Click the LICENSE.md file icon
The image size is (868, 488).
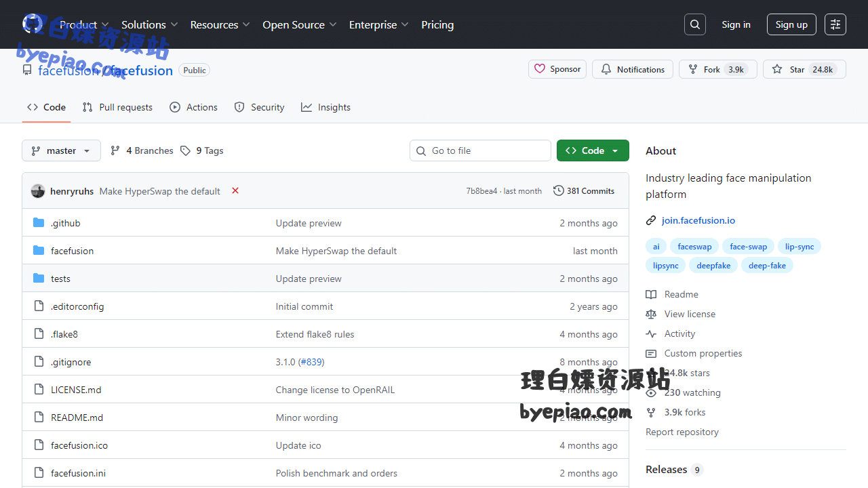point(39,390)
